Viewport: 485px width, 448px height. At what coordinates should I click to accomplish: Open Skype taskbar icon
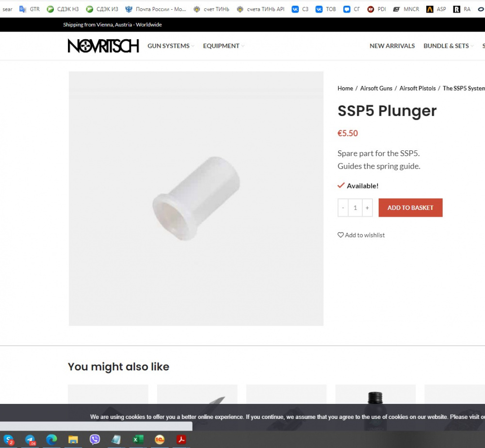pos(8,439)
